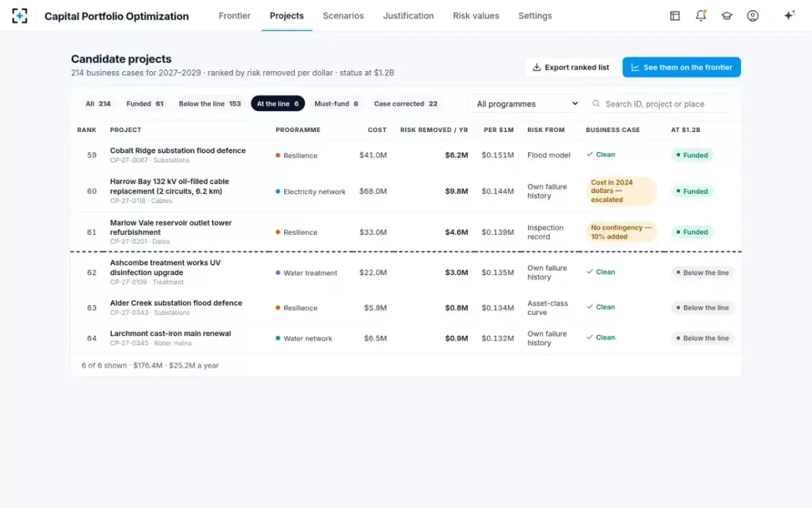The height and width of the screenshot is (508, 812).
Task: Click the Water treatment programme label
Action: click(307, 273)
